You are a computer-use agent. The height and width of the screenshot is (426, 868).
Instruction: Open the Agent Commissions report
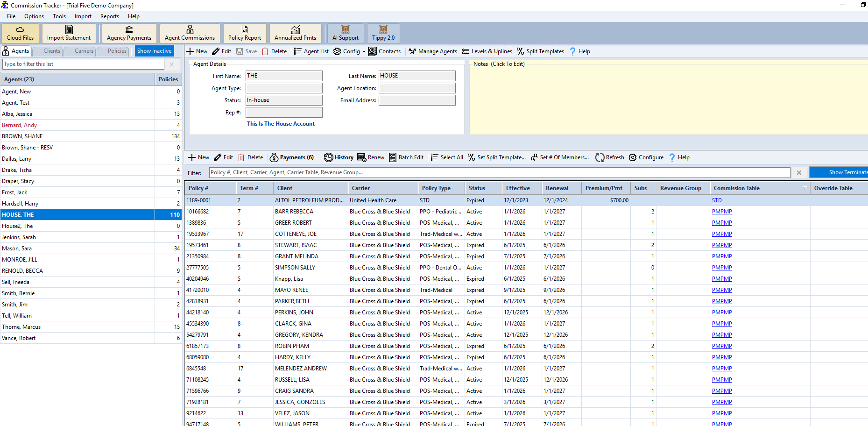[190, 33]
